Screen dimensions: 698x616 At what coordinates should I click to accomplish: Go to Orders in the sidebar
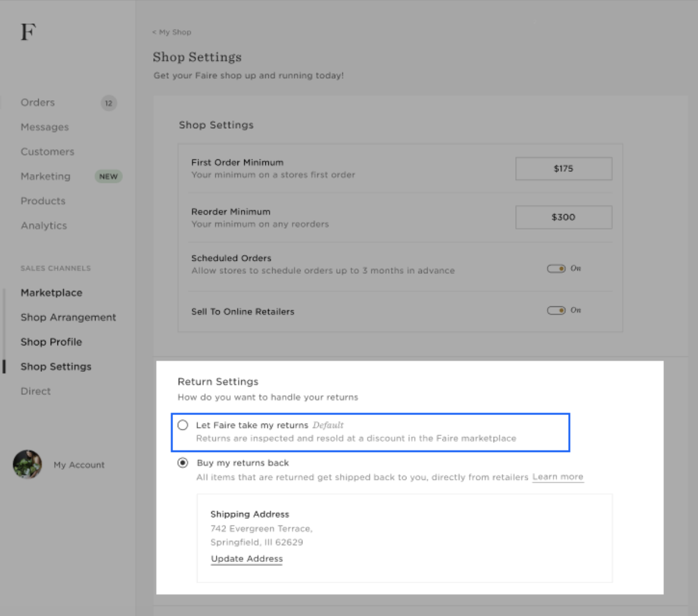[38, 102]
